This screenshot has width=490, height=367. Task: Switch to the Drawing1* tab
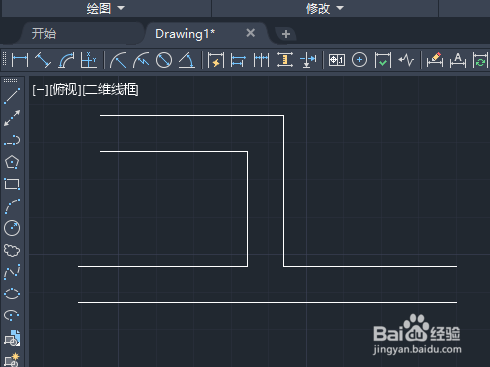(185, 34)
